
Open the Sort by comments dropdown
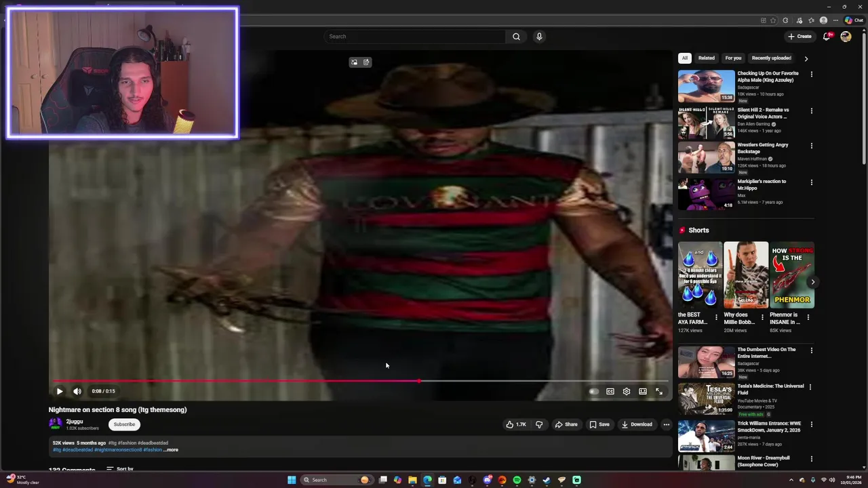[120, 469]
